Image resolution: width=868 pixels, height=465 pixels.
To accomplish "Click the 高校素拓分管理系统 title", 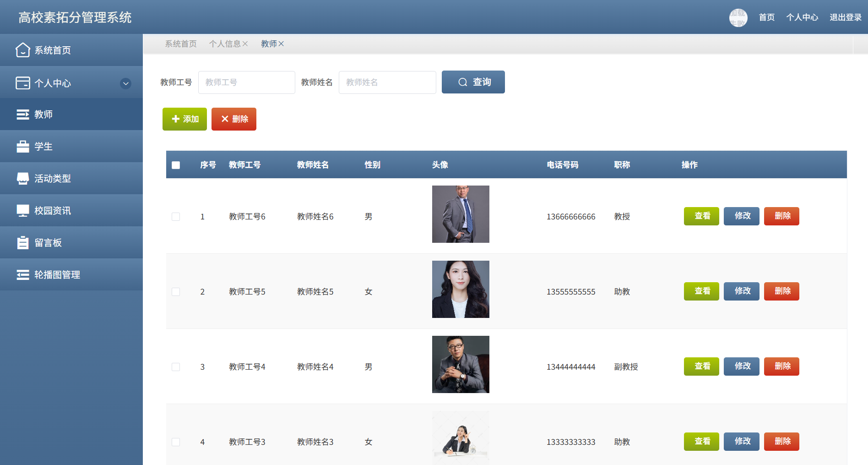I will click(75, 17).
